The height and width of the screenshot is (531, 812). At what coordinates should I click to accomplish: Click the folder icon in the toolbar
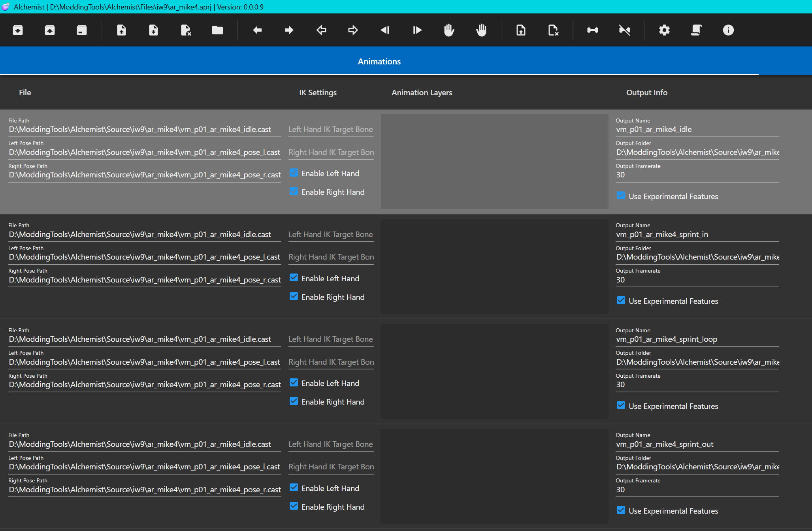(217, 30)
